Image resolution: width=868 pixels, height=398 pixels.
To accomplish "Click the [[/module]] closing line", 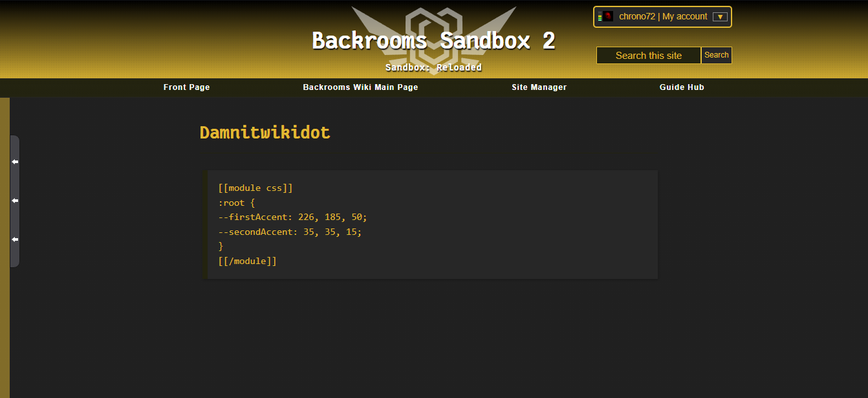I will pos(248,261).
